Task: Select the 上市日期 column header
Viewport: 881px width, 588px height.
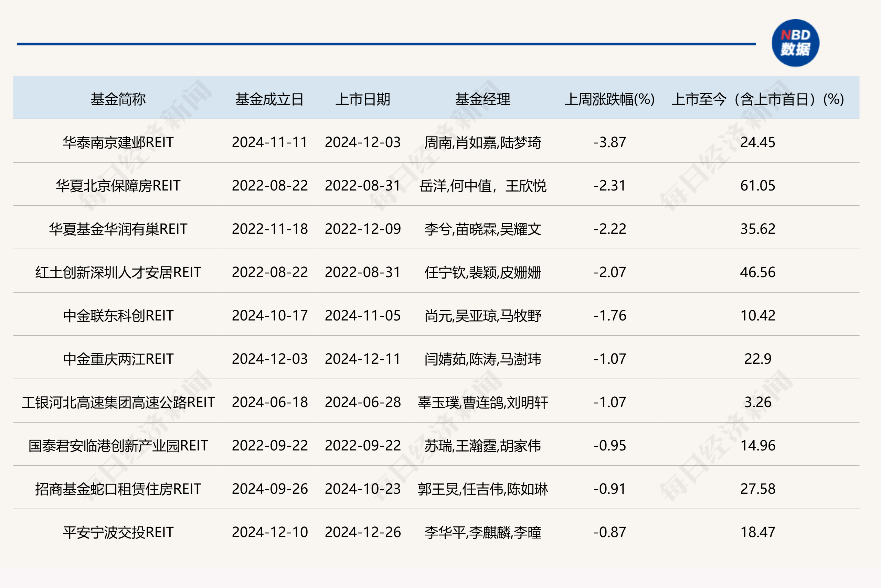Action: [x=363, y=99]
